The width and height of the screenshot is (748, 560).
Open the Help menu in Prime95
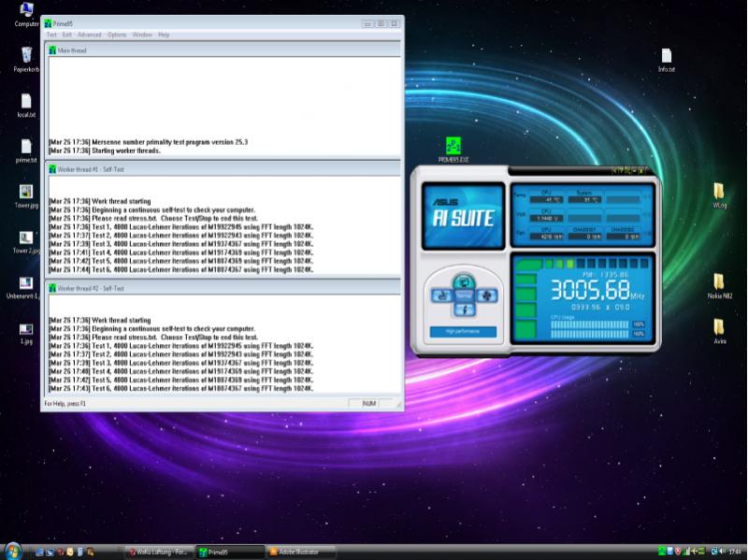(x=164, y=35)
